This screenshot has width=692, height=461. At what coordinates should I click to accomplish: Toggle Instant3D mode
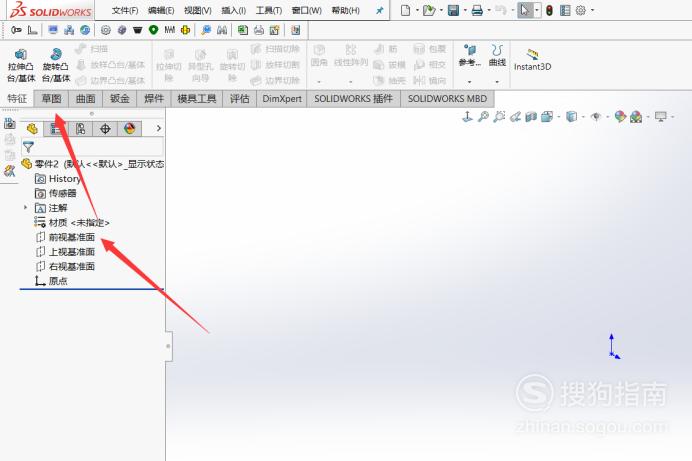pyautogui.click(x=532, y=60)
